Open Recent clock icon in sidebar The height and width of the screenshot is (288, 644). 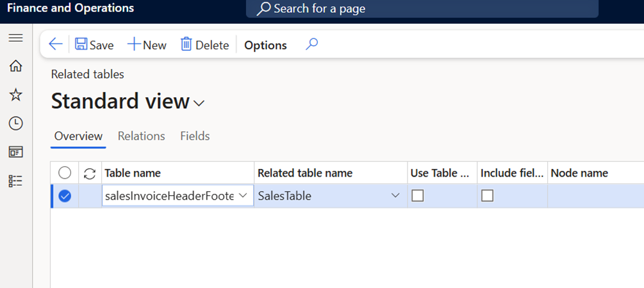(x=15, y=124)
